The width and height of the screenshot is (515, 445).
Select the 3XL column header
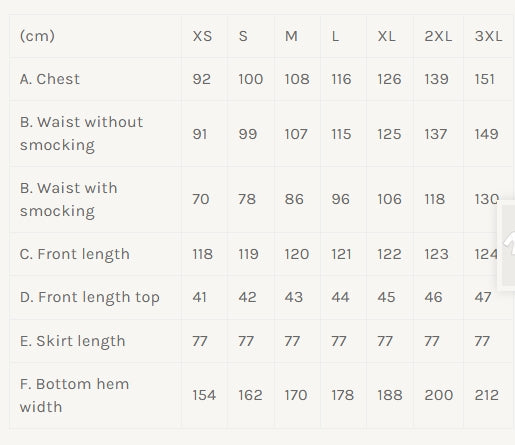pyautogui.click(x=488, y=36)
